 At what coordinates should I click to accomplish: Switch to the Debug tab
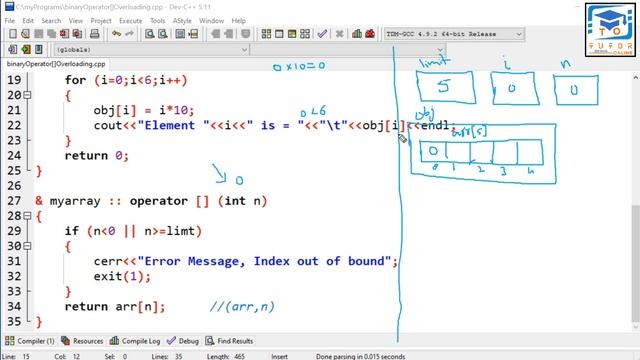pyautogui.click(x=183, y=341)
